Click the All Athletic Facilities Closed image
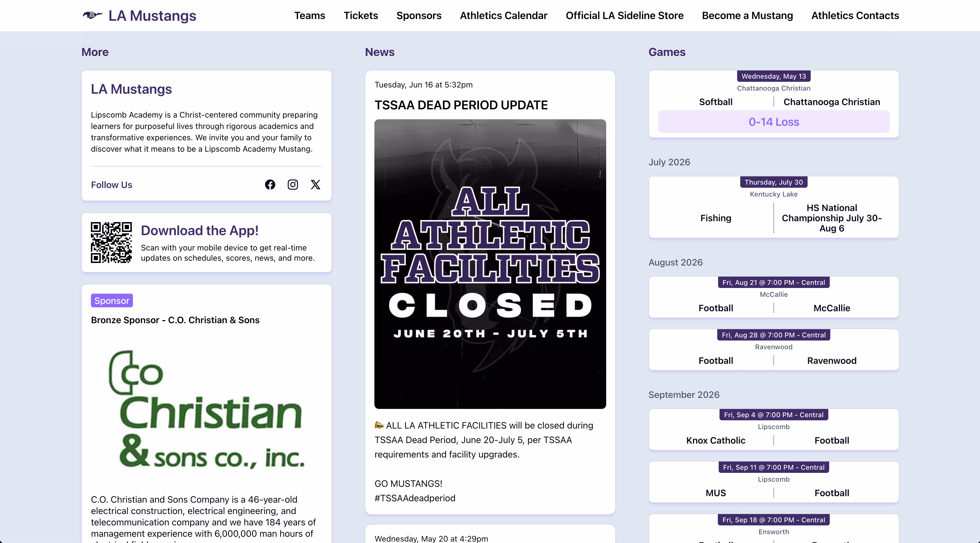Screen dimensions: 980x543 pyautogui.click(x=490, y=264)
